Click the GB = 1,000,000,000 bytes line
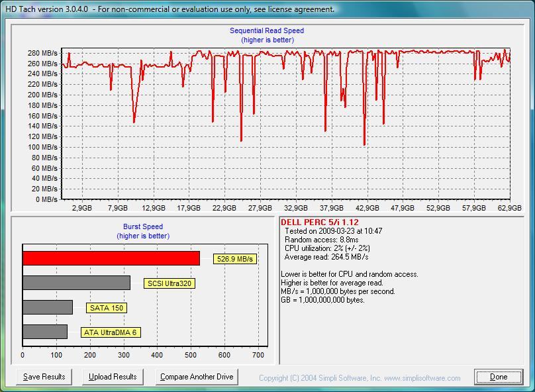This screenshot has height=392, width=535. pyautogui.click(x=322, y=300)
